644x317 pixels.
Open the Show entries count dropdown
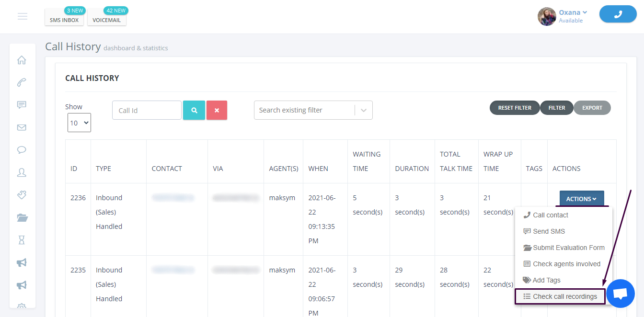(x=79, y=123)
